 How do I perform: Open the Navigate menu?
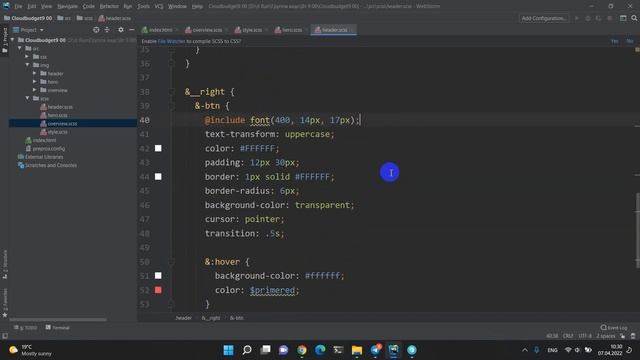[x=67, y=6]
